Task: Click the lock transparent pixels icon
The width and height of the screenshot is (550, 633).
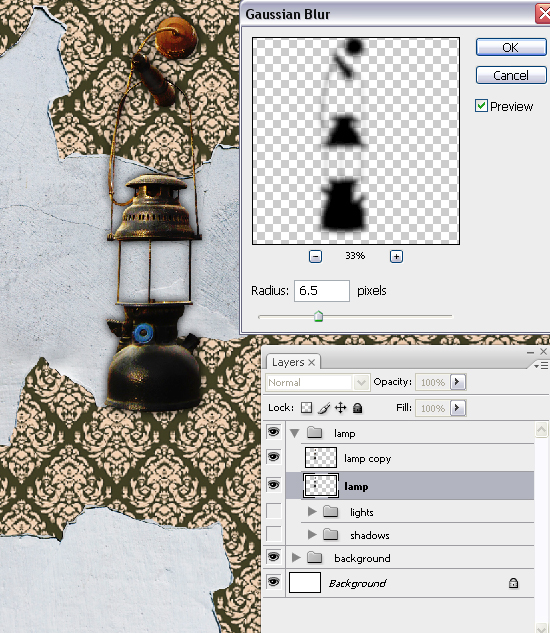Action: pyautogui.click(x=306, y=408)
